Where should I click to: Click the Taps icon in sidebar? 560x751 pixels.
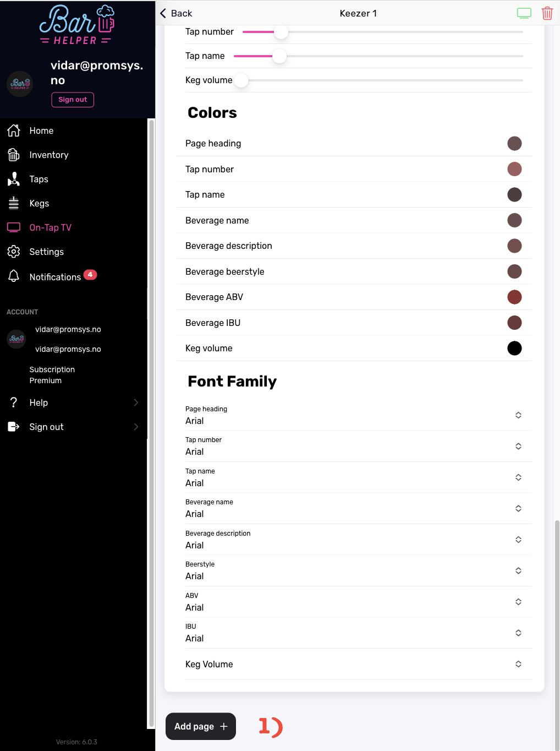click(x=14, y=179)
